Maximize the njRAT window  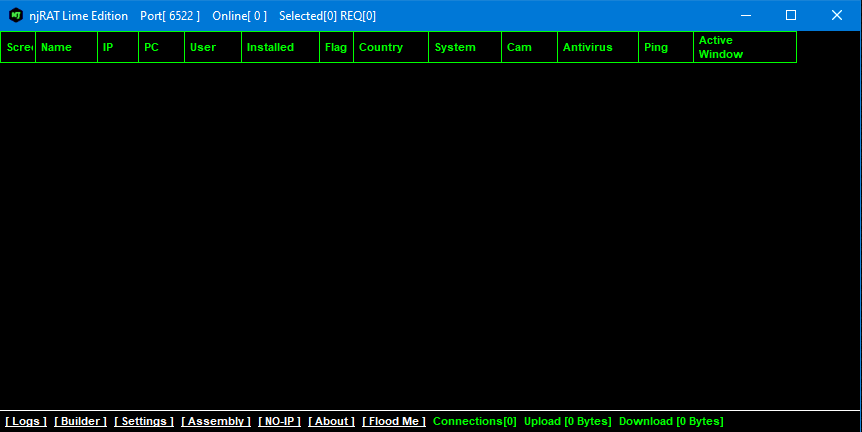point(791,15)
